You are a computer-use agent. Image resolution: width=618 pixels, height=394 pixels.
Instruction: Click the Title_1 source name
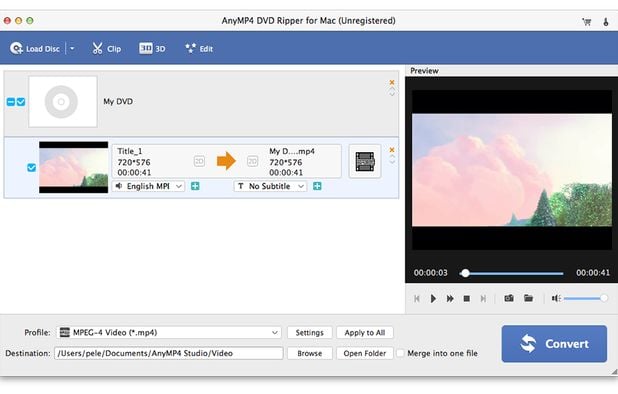pos(130,151)
